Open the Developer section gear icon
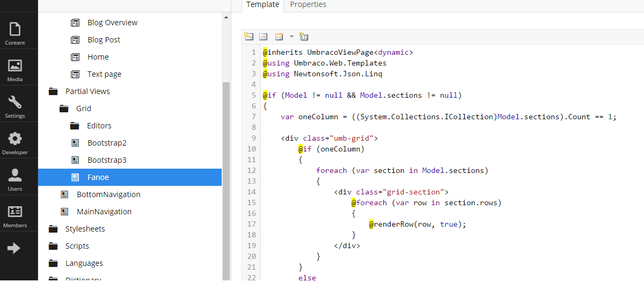The width and height of the screenshot is (644, 282). coord(15,138)
